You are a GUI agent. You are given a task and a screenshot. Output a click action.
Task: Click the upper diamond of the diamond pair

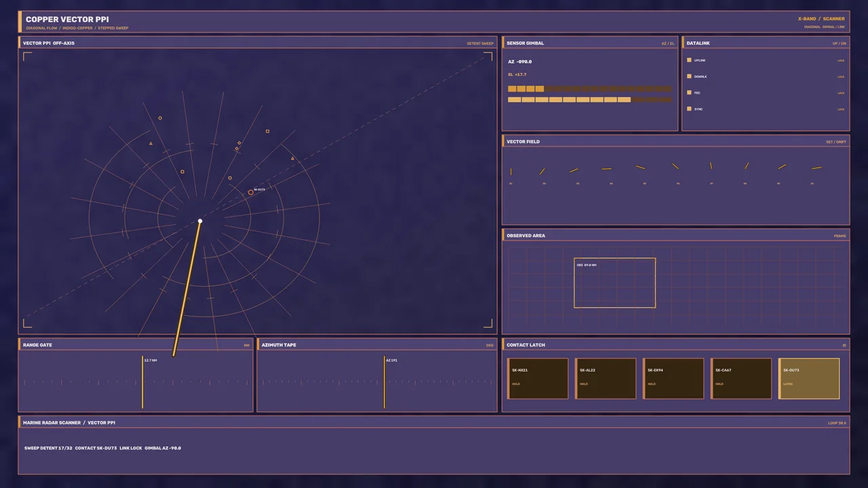point(239,143)
